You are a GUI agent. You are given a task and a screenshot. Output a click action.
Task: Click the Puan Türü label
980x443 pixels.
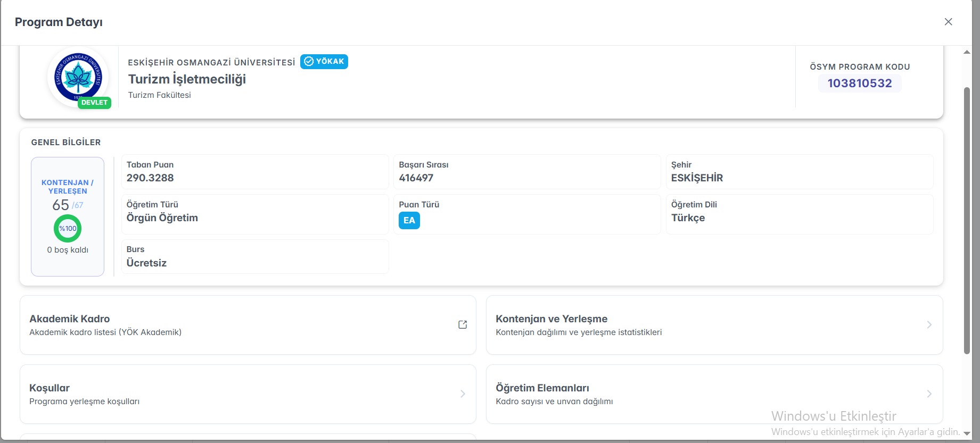click(x=419, y=205)
